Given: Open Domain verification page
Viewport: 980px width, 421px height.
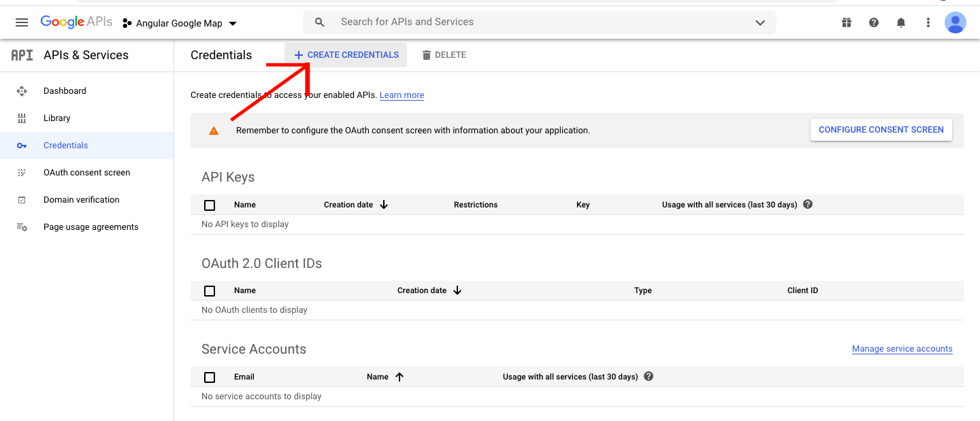Looking at the screenshot, I should [82, 200].
